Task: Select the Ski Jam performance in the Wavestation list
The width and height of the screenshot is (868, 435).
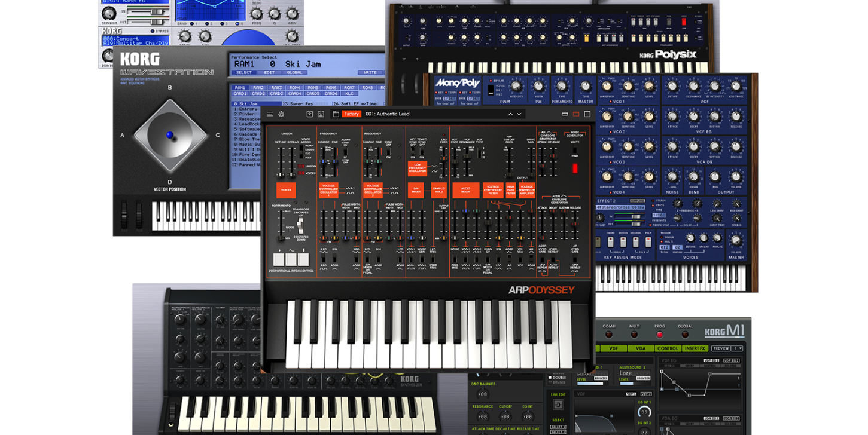Action: pos(245,104)
